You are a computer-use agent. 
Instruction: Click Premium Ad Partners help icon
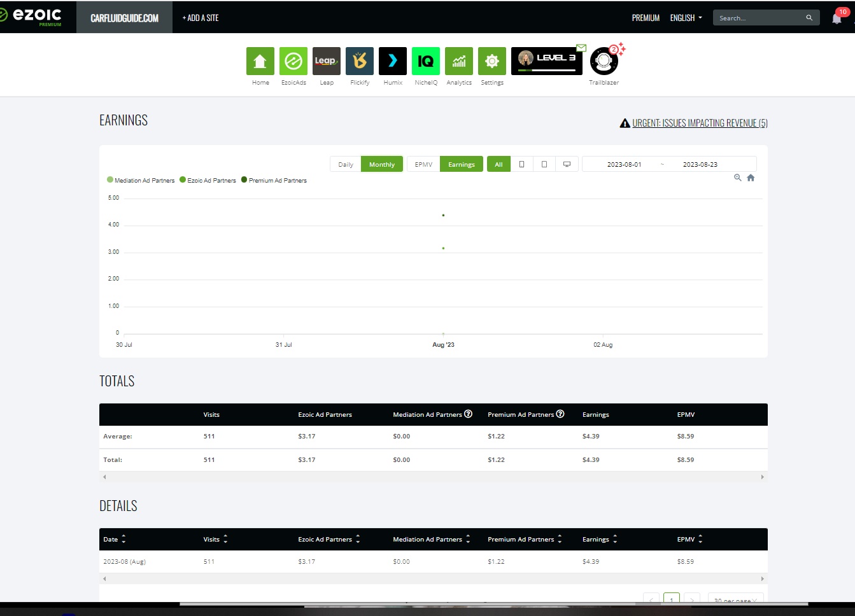coord(560,414)
